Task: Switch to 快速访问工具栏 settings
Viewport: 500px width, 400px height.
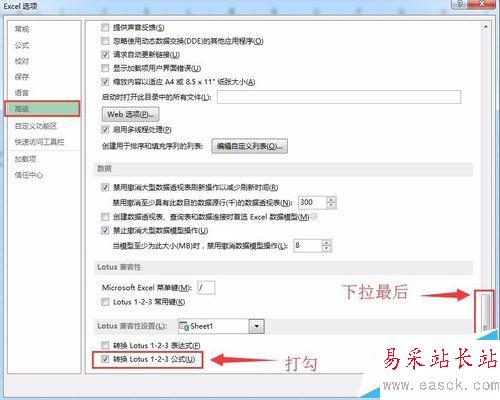Action: pyautogui.click(x=39, y=142)
